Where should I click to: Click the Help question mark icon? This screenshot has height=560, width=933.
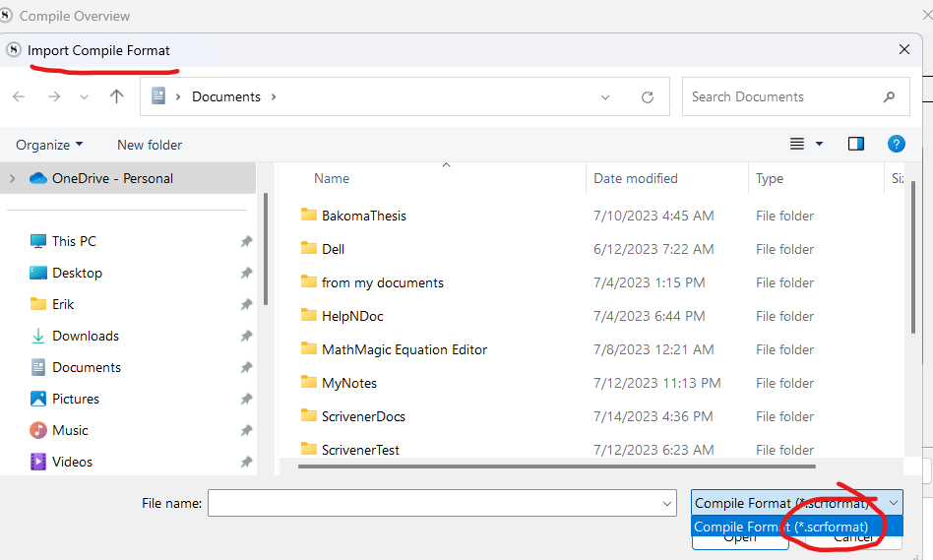pos(896,144)
